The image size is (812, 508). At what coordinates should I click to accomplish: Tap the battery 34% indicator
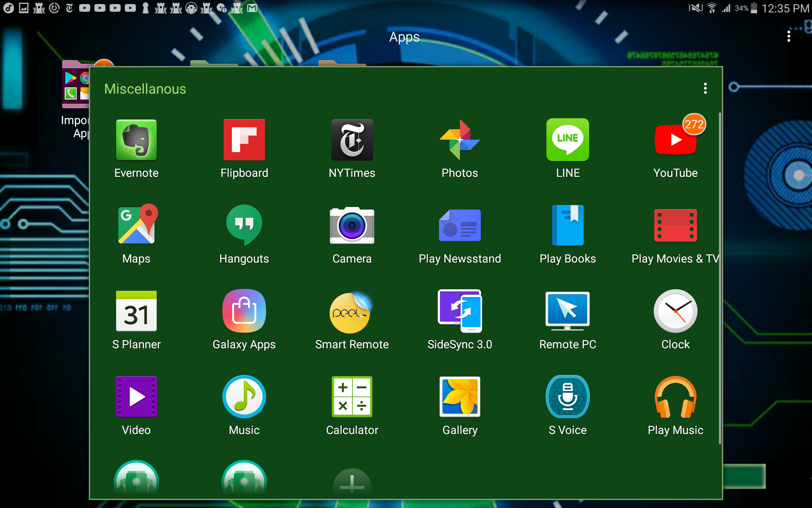tap(746, 8)
